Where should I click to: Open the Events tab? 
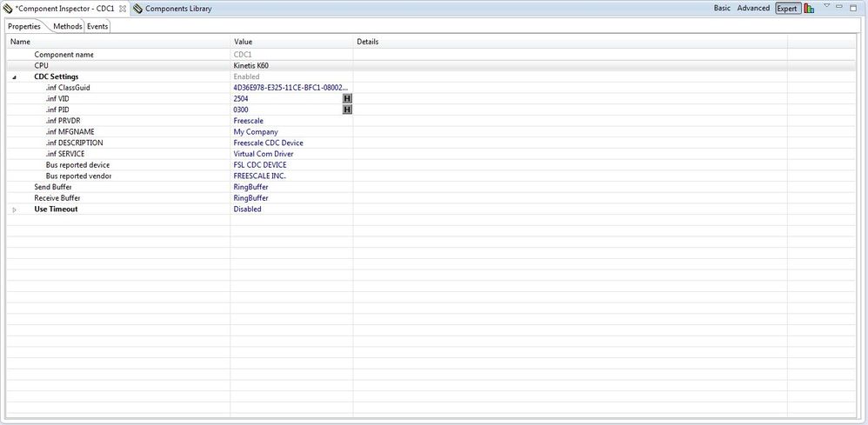click(x=97, y=27)
